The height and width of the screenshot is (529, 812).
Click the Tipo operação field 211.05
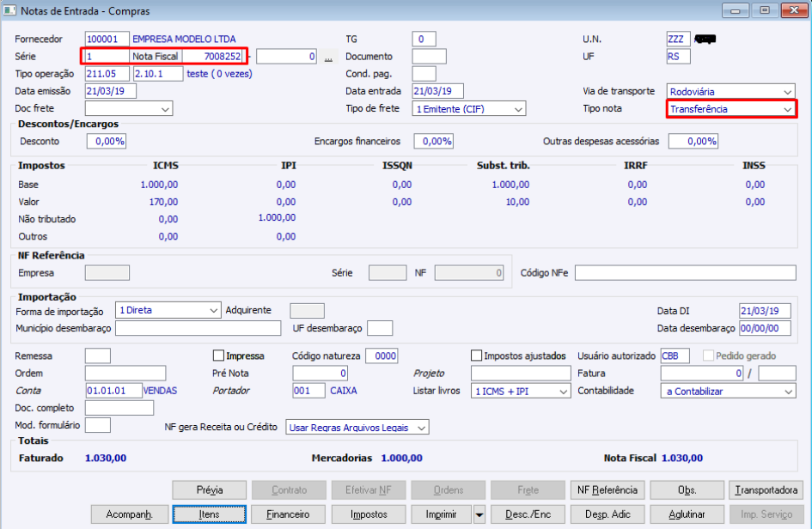107,74
